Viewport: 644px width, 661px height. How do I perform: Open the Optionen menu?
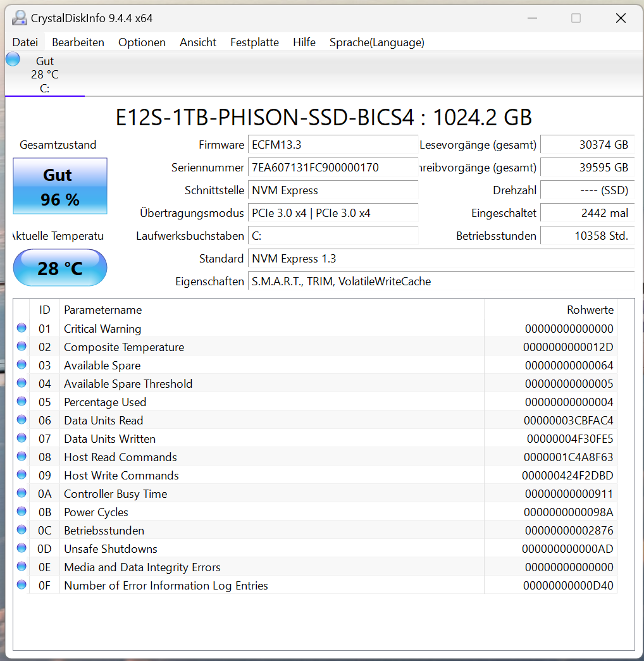142,42
